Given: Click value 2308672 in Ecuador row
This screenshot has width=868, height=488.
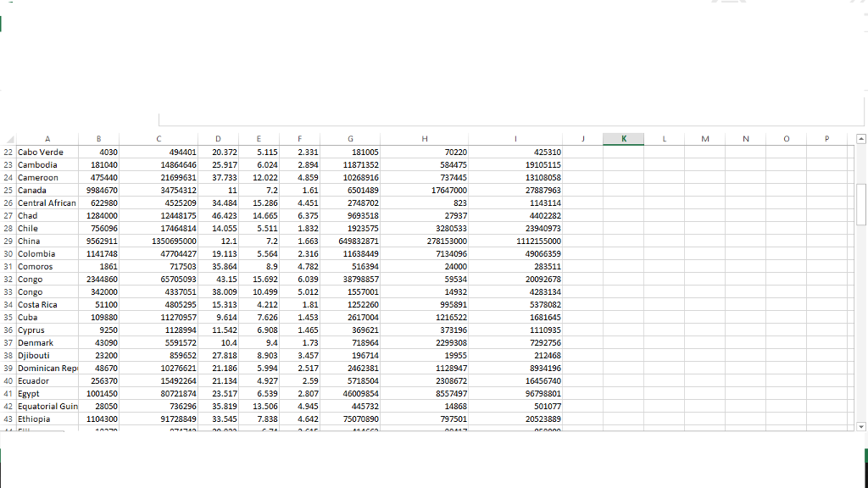Looking at the screenshot, I should click(x=424, y=381).
